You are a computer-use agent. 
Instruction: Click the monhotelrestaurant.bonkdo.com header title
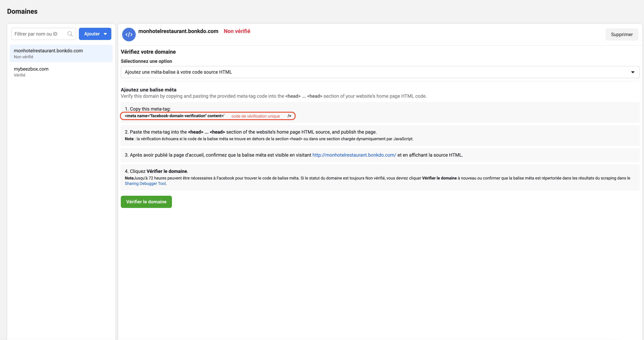click(x=178, y=31)
